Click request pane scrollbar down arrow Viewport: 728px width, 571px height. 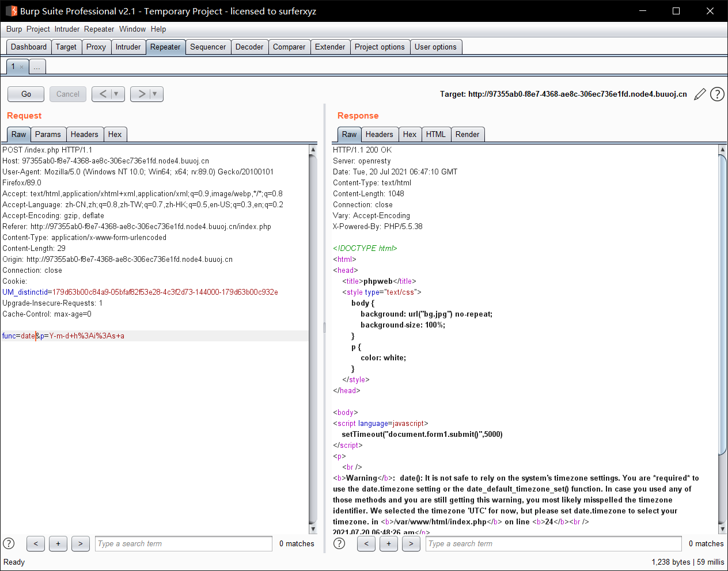[313, 529]
